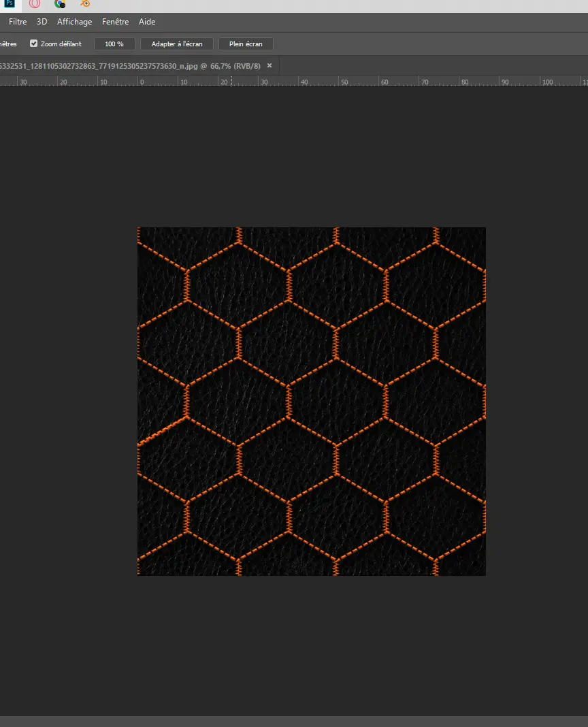Open the pink Opera browser icon

pyautogui.click(x=35, y=3)
